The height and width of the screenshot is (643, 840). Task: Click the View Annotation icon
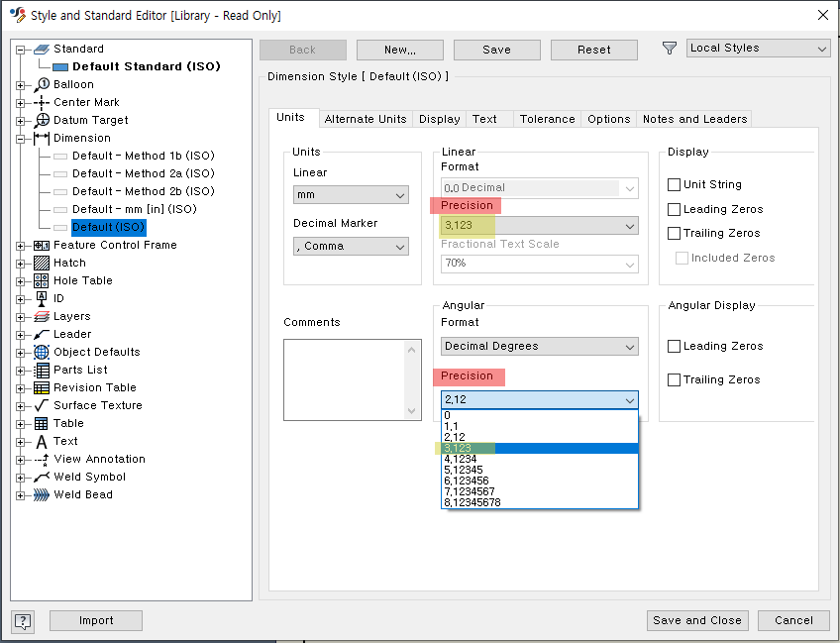click(42, 460)
